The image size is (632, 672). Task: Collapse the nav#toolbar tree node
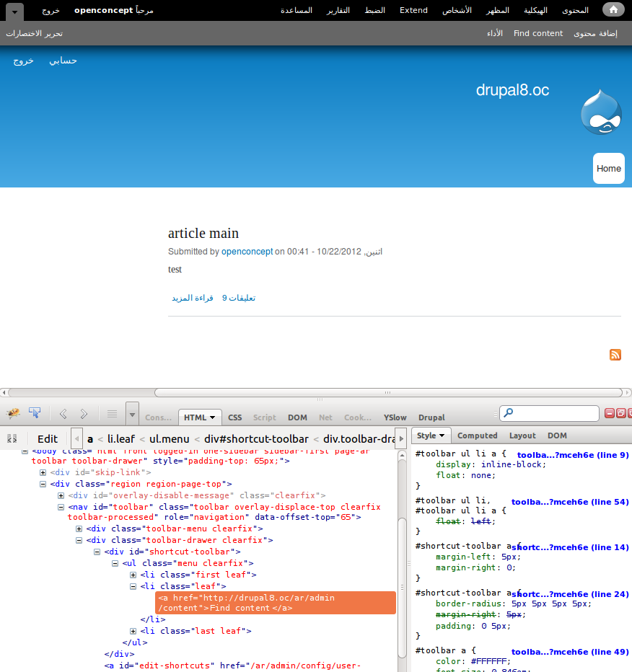click(x=61, y=507)
